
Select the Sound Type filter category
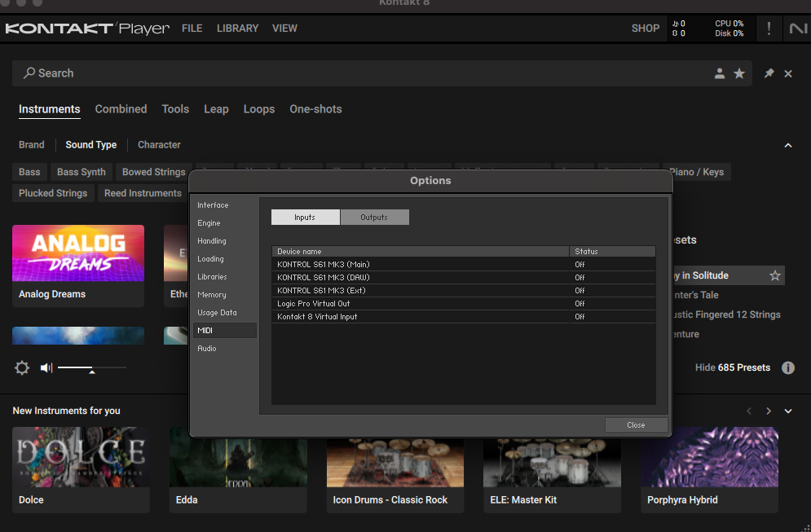click(91, 145)
